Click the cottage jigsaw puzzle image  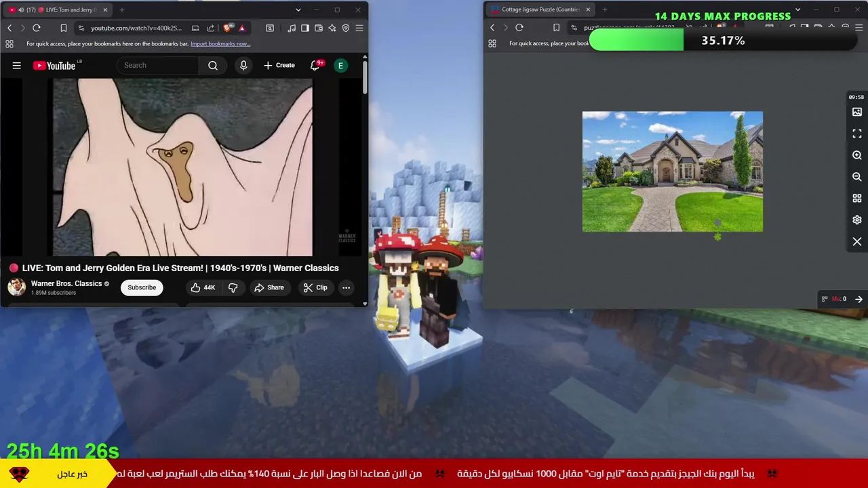click(x=673, y=171)
